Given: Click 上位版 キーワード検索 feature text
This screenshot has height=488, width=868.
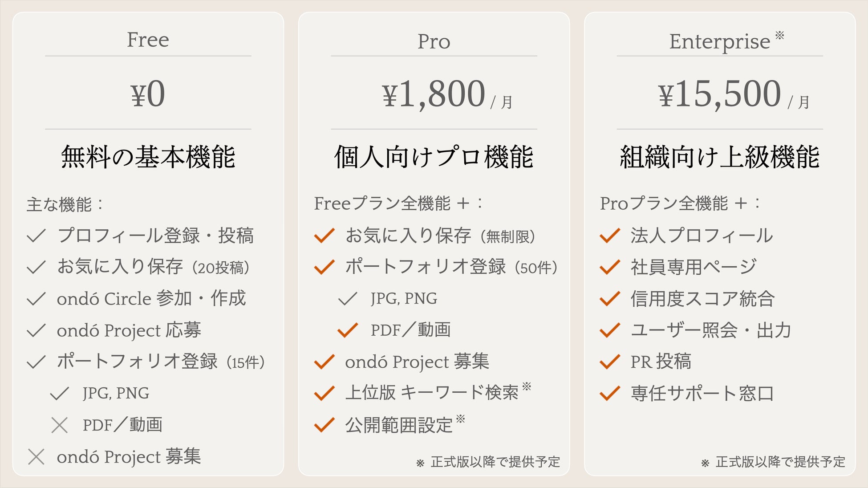Looking at the screenshot, I should 432,393.
